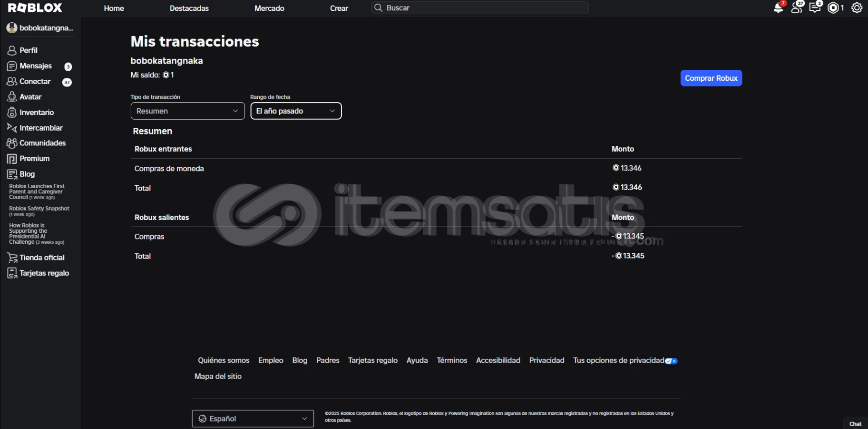Viewport: 868px width, 429px height.
Task: Open the footer Tarjetas regalo link
Action: tap(373, 361)
